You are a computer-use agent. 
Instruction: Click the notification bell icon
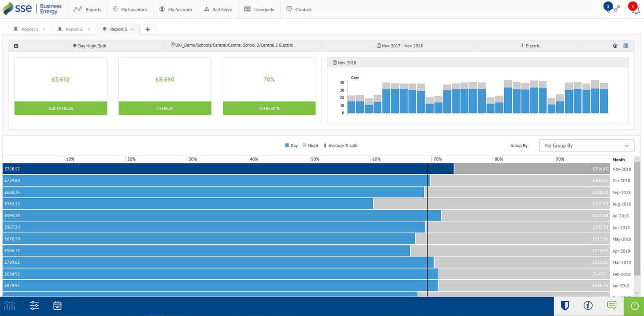pyautogui.click(x=635, y=10)
